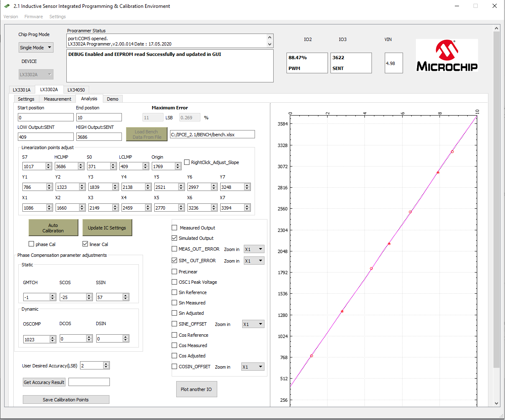The height and width of the screenshot is (420, 505).
Task: Toggle the phase Cal checkbox
Action: (32, 244)
